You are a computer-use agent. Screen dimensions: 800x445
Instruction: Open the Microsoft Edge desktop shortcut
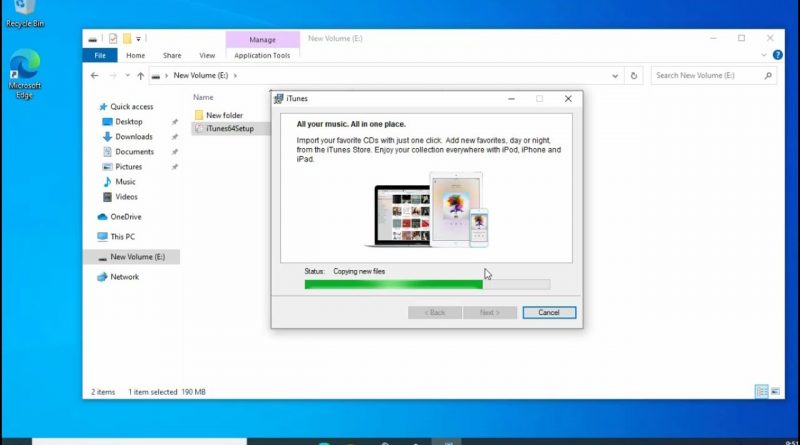[24, 74]
